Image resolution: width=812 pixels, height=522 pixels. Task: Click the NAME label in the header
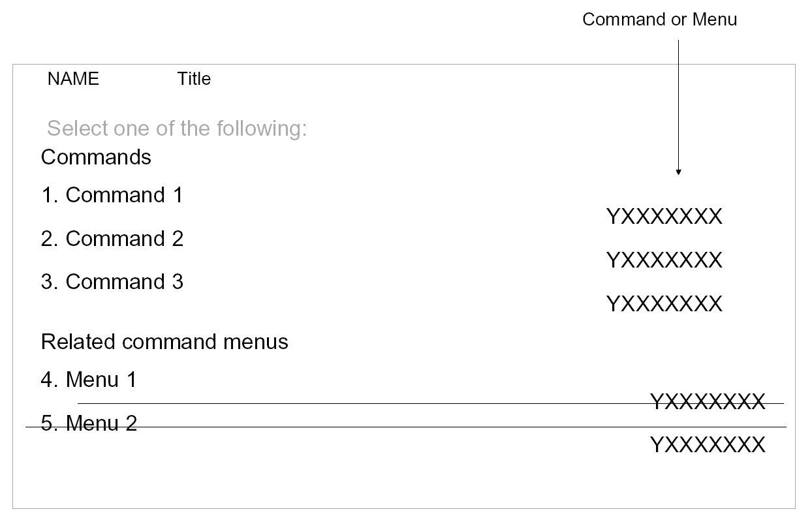73,79
